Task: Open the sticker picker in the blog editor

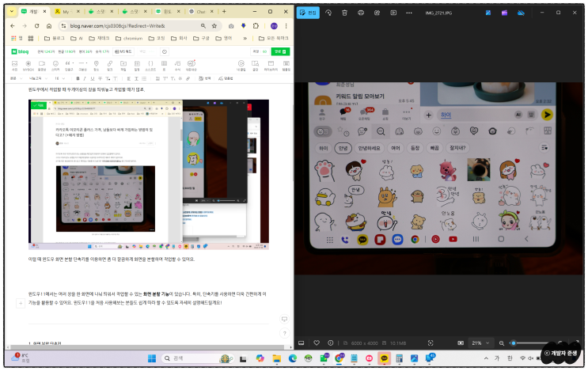Action: tap(55, 65)
